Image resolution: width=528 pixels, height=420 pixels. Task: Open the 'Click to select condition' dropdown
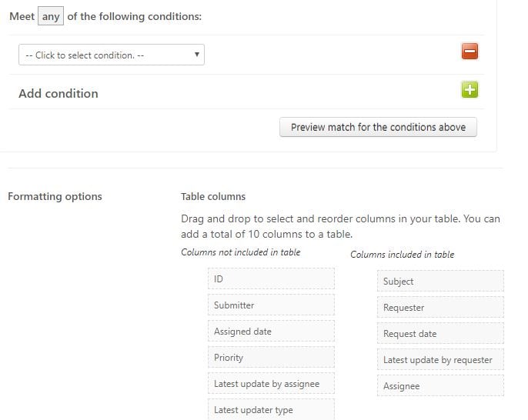coord(112,55)
